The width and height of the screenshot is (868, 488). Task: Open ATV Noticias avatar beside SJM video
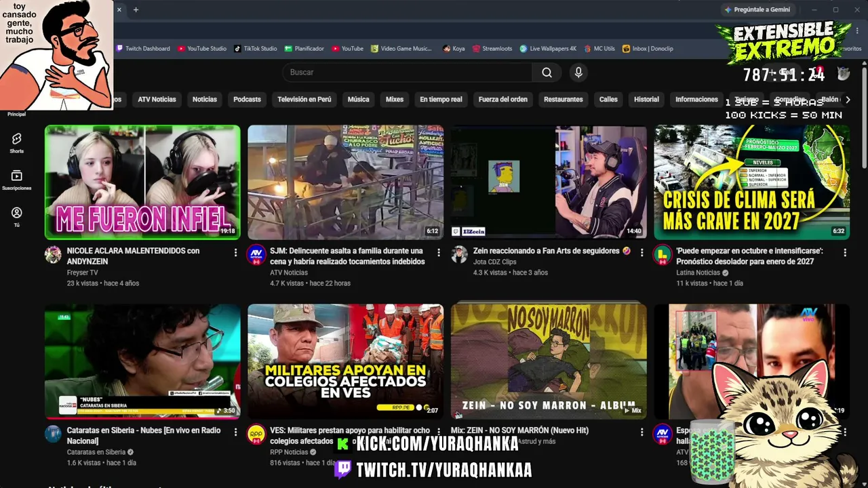click(x=256, y=254)
